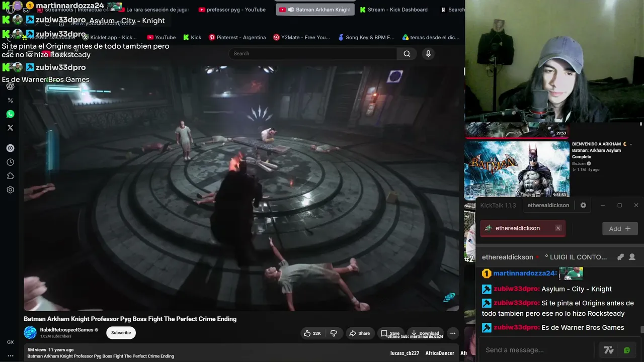Share the Batman Arkham Knight video
The width and height of the screenshot is (644, 362).
360,333
